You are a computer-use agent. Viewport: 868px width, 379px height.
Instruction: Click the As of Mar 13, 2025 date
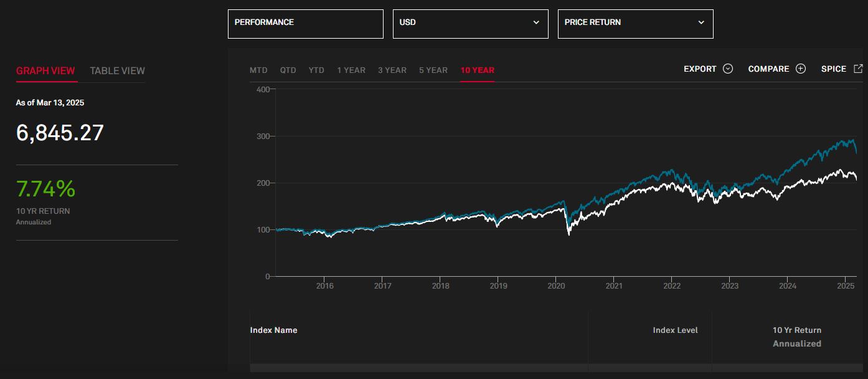point(50,103)
